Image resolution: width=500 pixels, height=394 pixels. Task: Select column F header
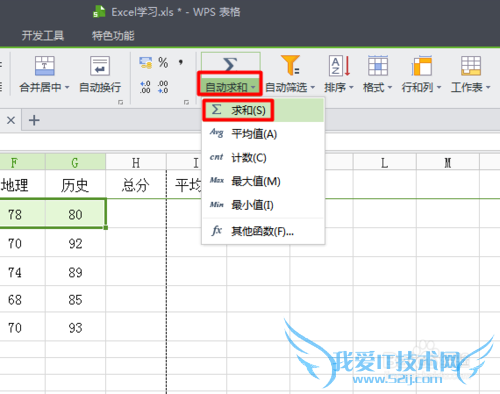(x=22, y=163)
